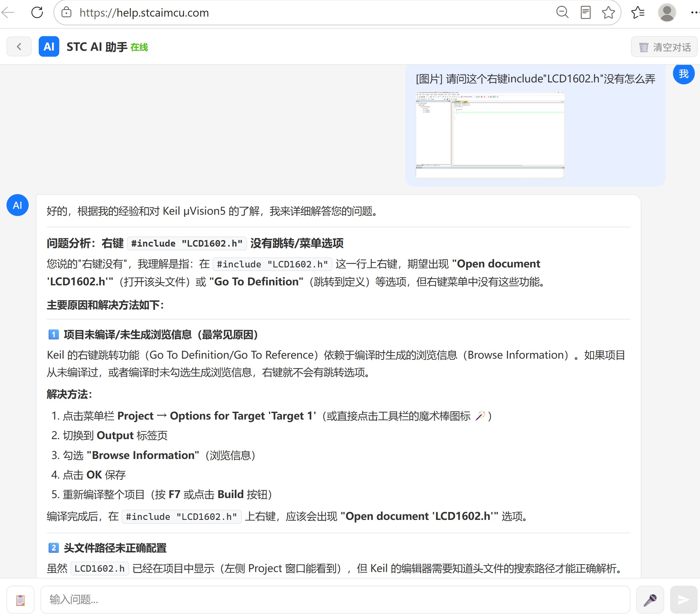
Task: Click the magic wand emoji in step 1
Action: (480, 416)
